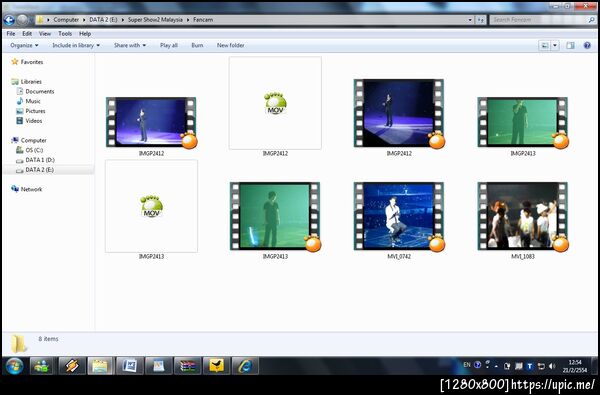The image size is (600, 395).
Task: Click Computer in the address breadcrumb
Action: [x=66, y=20]
